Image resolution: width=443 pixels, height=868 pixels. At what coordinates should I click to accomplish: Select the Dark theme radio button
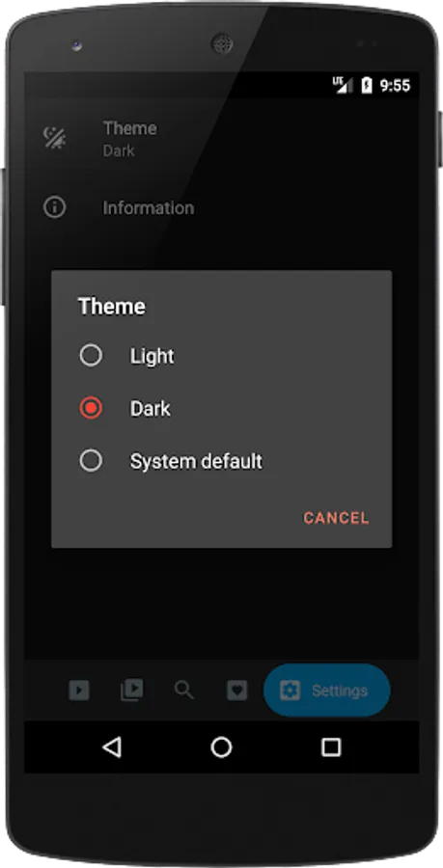click(91, 408)
